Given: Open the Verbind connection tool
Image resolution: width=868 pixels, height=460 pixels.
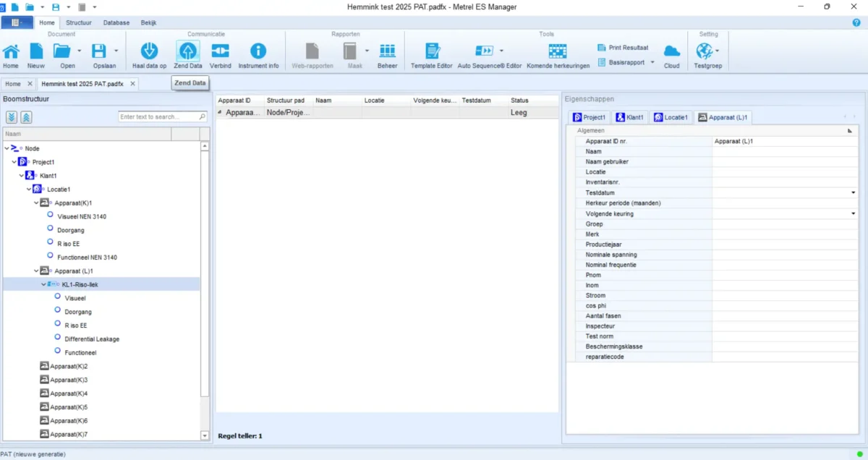Looking at the screenshot, I should [x=220, y=52].
